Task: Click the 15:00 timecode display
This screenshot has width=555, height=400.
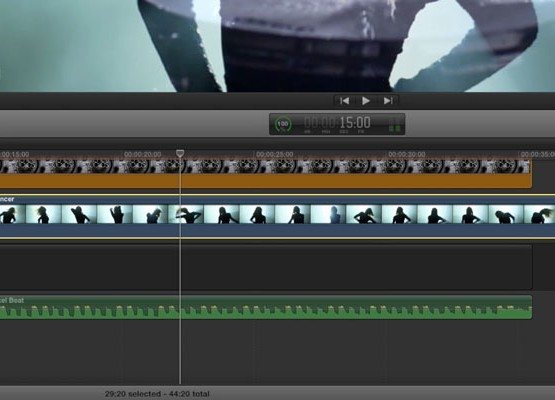Action: pos(355,123)
